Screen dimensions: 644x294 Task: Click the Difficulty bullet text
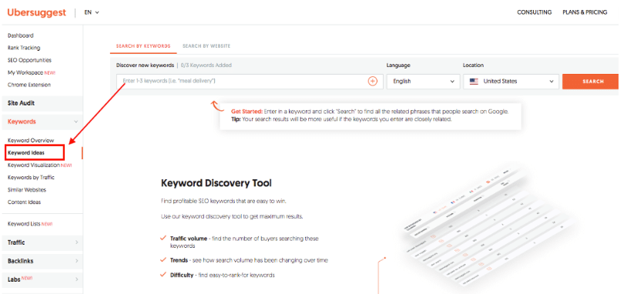click(x=222, y=275)
